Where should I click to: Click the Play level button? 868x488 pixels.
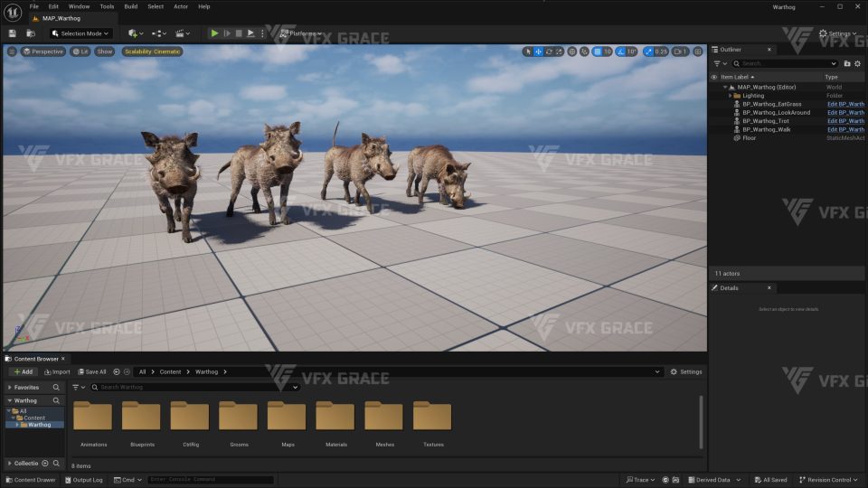pos(214,33)
